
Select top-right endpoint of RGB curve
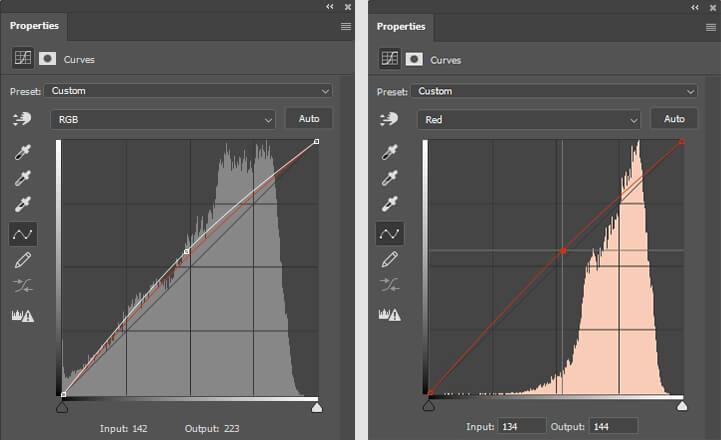[x=316, y=142]
